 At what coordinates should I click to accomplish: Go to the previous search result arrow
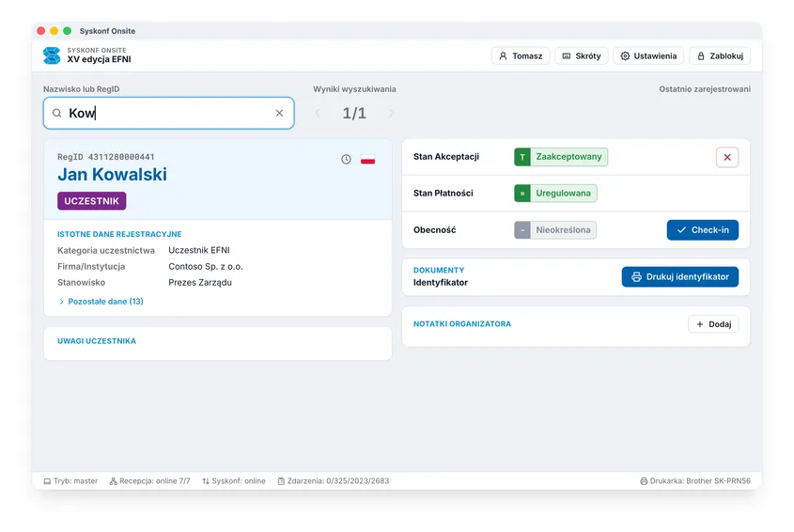pos(318,113)
